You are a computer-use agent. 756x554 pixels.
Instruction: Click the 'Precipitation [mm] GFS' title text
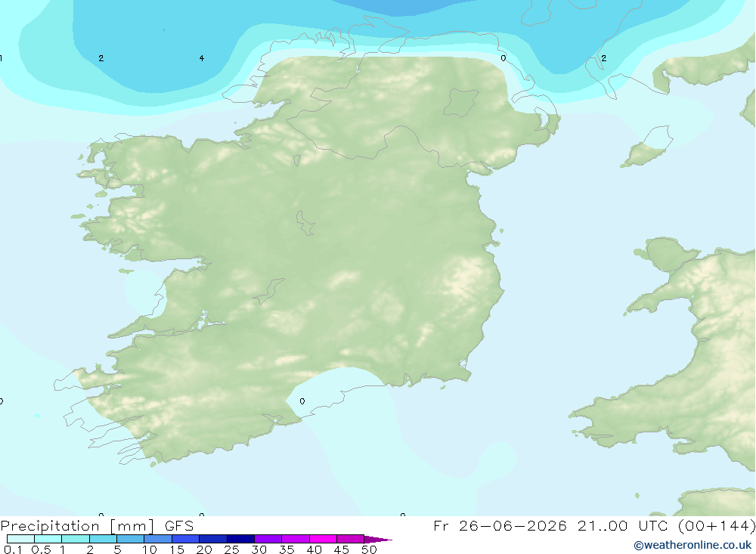click(x=97, y=526)
